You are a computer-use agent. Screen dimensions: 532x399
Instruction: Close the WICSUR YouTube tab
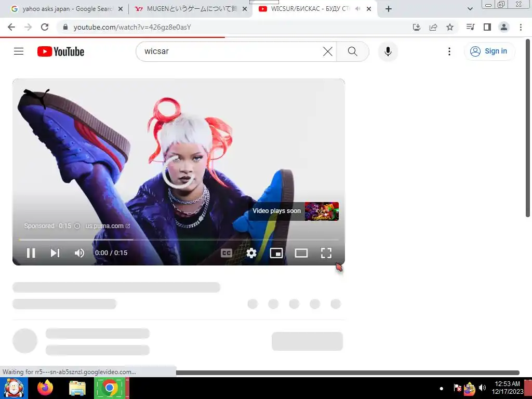369,9
